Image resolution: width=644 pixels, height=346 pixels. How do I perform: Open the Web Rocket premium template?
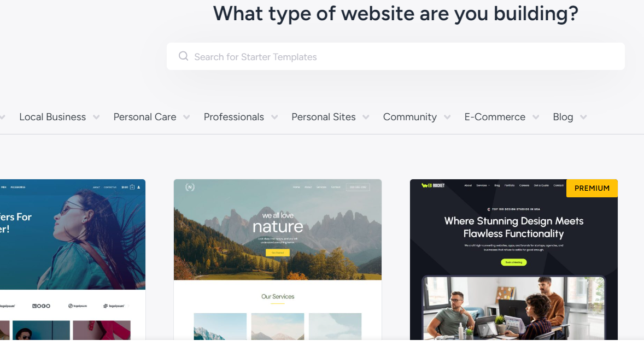(x=514, y=260)
